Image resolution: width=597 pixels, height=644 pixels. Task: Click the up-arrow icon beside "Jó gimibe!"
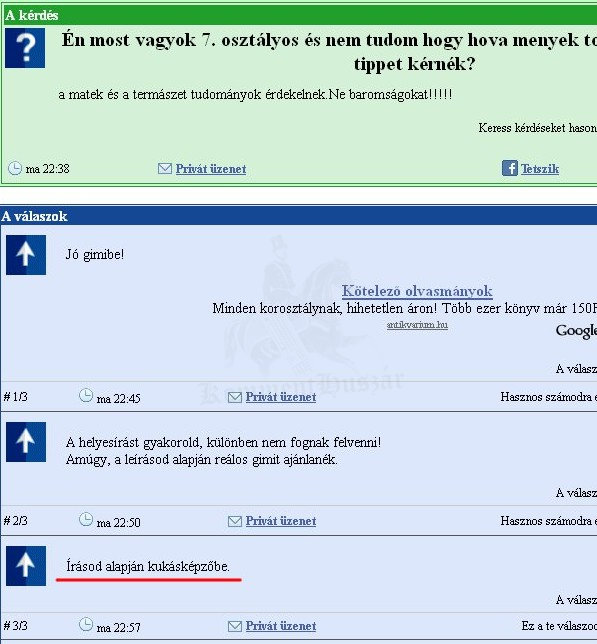(x=26, y=255)
